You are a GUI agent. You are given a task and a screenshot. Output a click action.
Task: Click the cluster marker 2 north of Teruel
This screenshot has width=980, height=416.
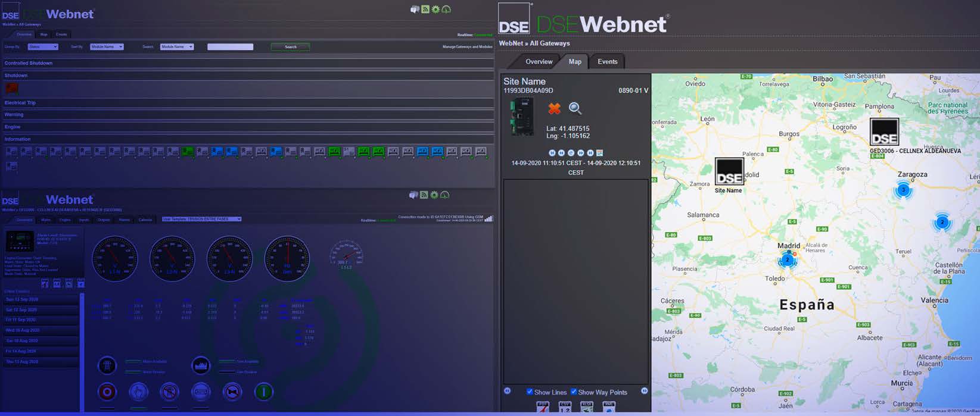(942, 223)
